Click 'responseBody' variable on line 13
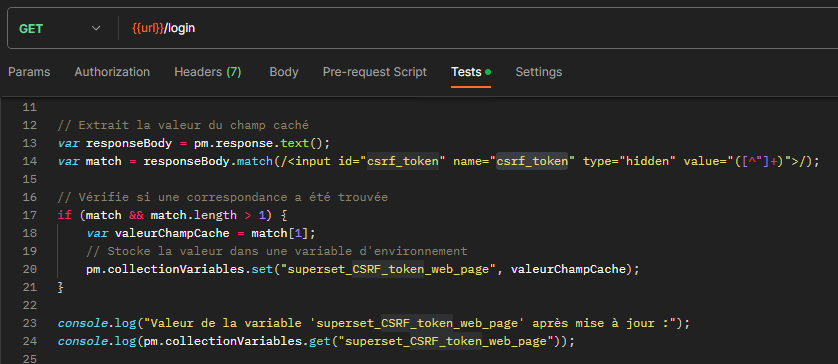This screenshot has width=838, height=364. 129,143
